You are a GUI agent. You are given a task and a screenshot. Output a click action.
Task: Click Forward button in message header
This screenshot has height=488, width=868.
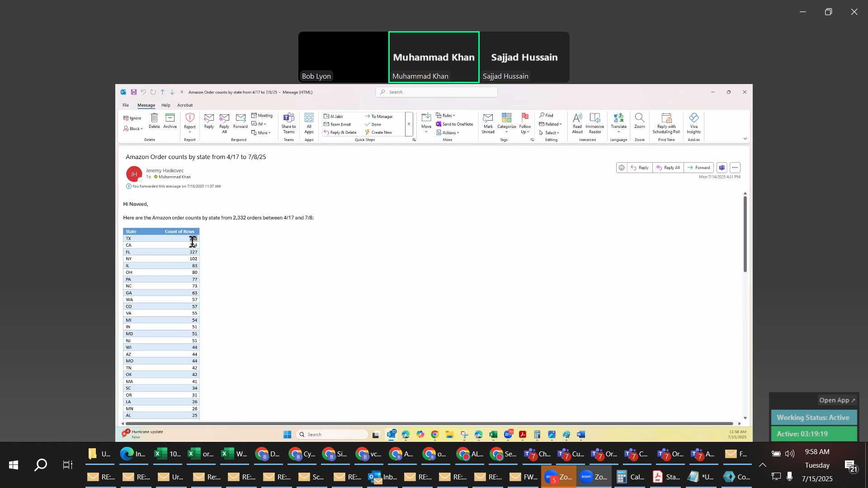point(698,168)
